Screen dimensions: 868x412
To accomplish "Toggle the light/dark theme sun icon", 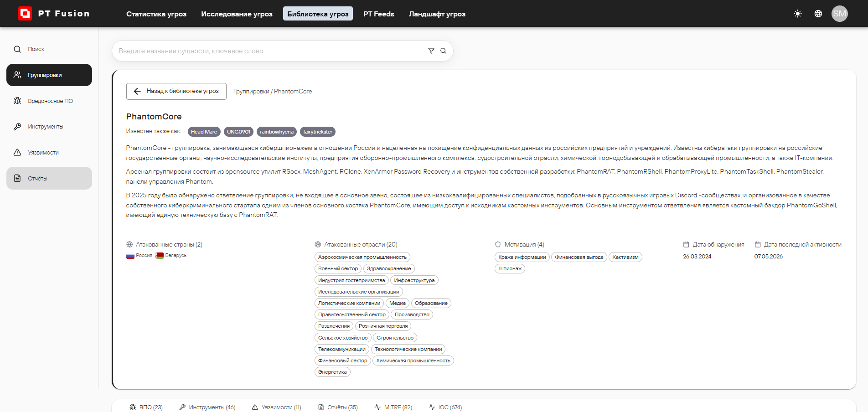I will [798, 14].
